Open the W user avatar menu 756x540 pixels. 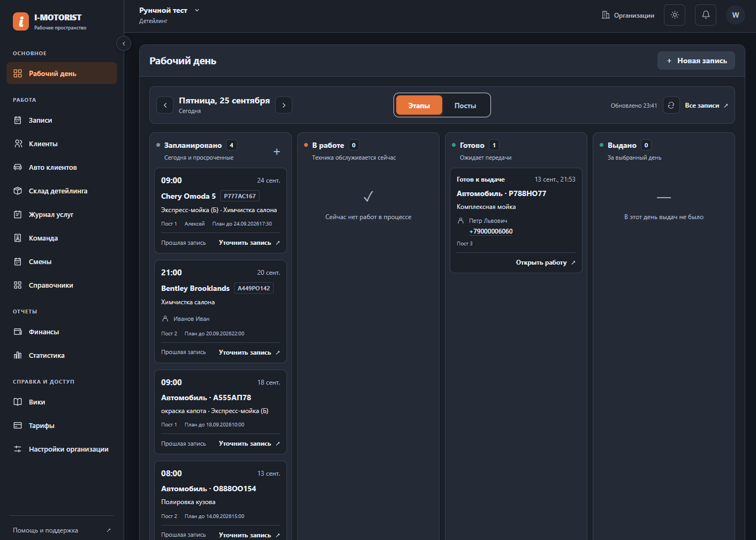736,15
